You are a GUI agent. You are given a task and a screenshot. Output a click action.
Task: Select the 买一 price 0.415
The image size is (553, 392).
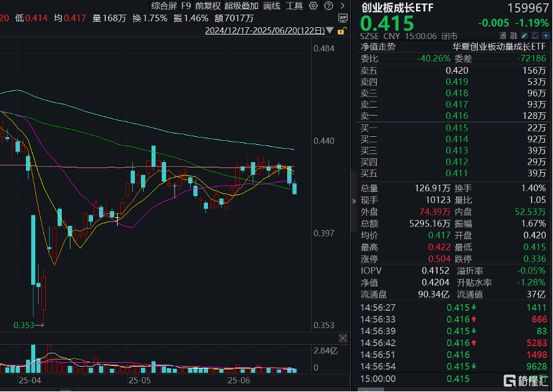457,128
